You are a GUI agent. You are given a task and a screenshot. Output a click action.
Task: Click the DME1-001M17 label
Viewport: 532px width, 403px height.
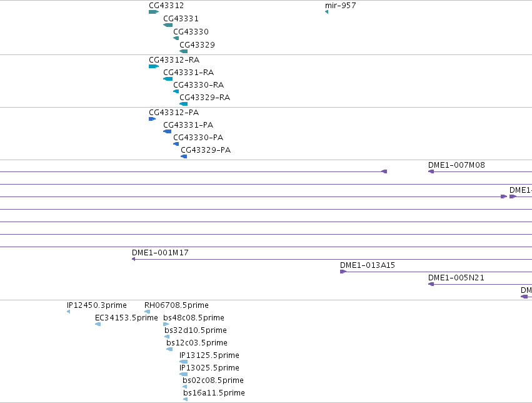coord(160,253)
